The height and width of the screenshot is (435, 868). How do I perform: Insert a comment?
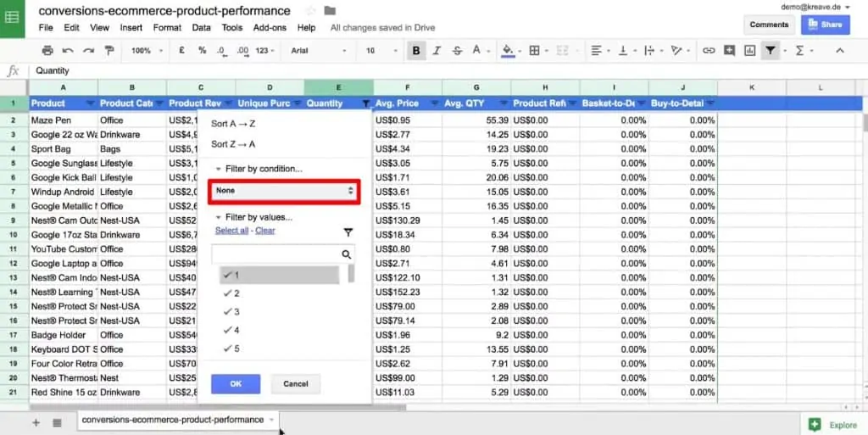pyautogui.click(x=730, y=50)
